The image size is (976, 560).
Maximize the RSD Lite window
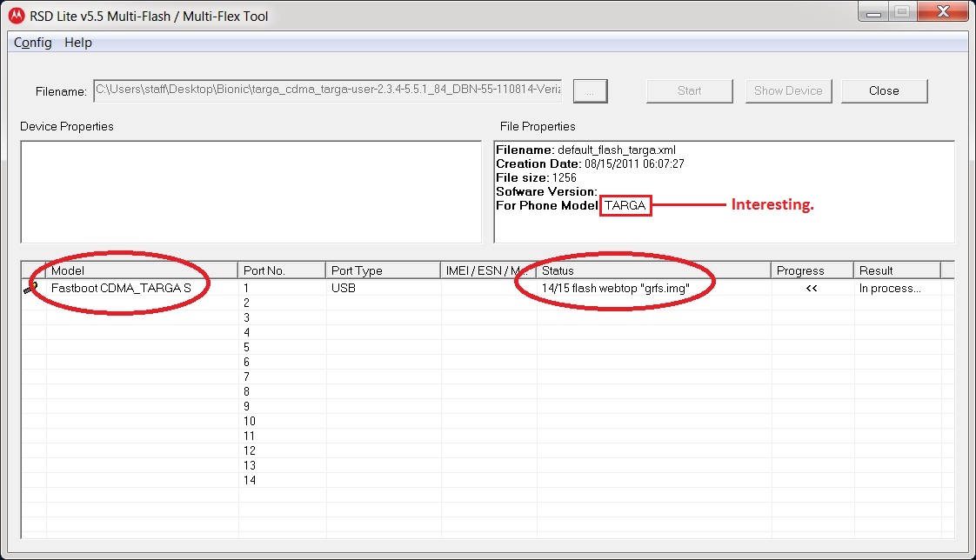click(x=901, y=12)
